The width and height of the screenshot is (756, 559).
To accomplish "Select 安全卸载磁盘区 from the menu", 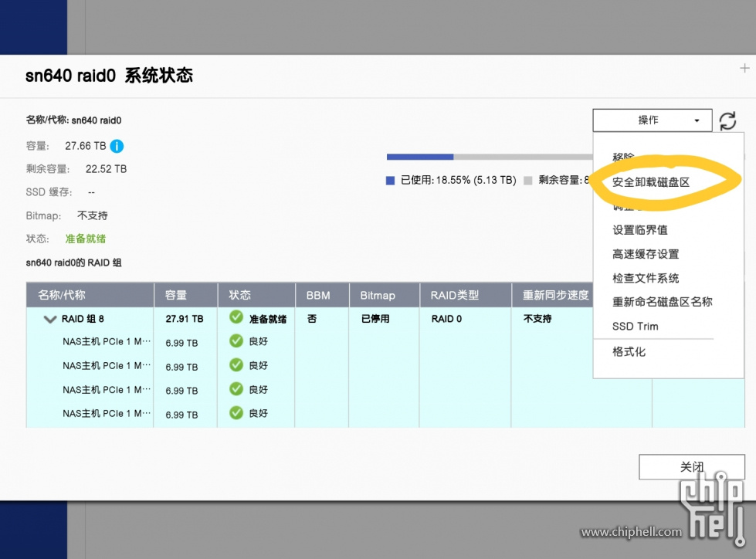I will 651,182.
